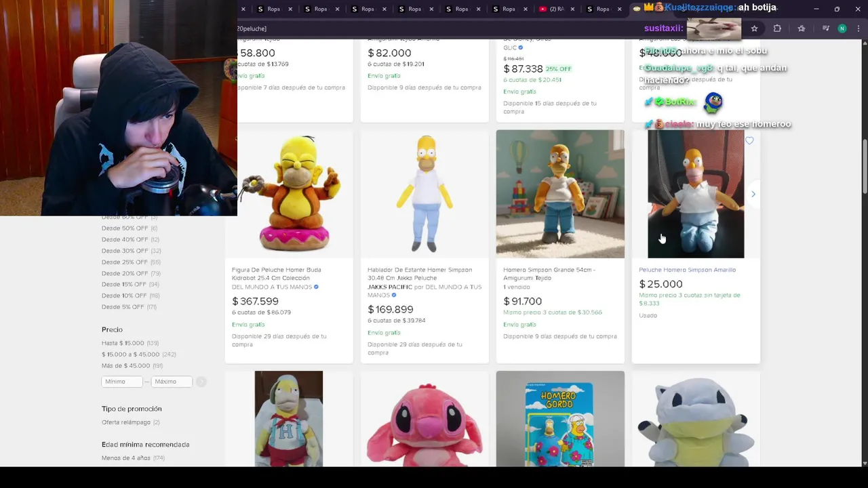Open Hablador De Estante Homer Simpson image

click(425, 194)
